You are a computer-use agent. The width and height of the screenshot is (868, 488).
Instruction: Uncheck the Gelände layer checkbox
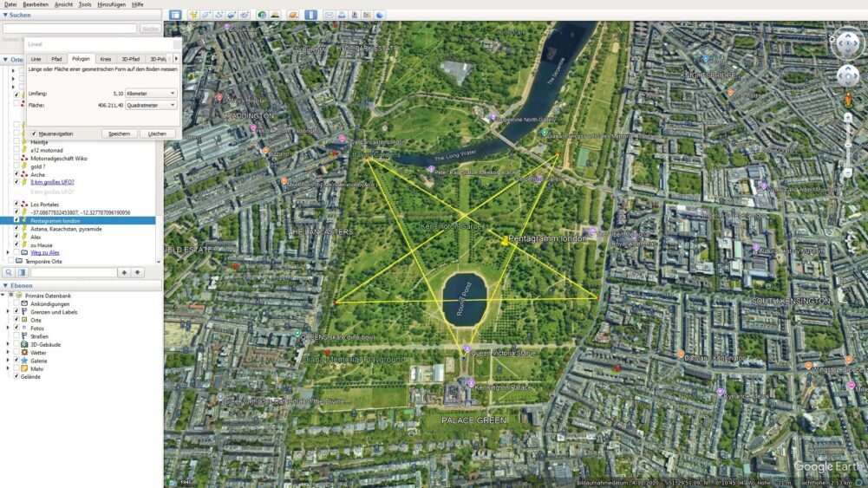(16, 377)
